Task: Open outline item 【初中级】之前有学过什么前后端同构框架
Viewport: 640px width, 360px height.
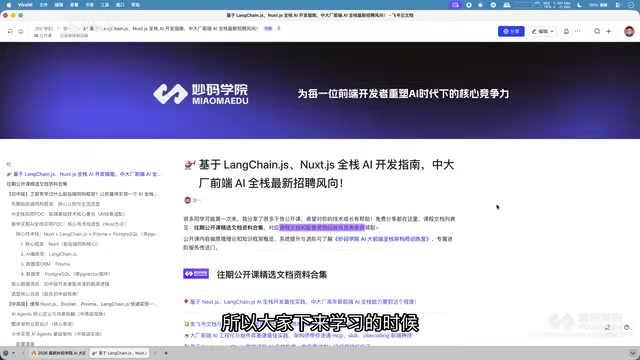Action: (82, 194)
